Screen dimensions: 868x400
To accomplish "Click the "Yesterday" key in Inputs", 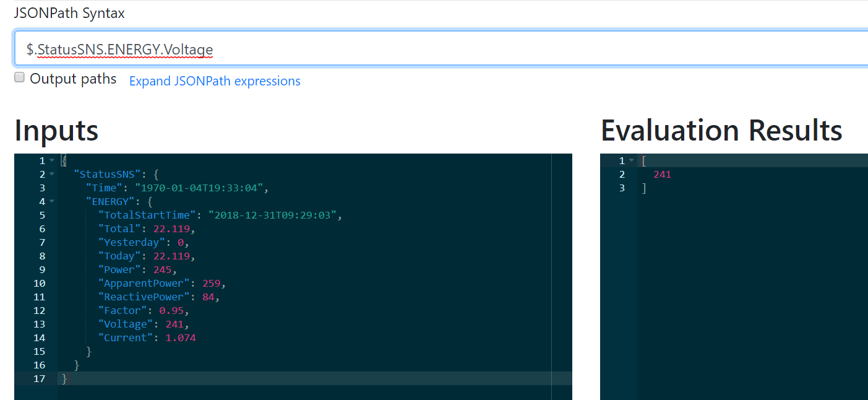I will pyautogui.click(x=132, y=243).
